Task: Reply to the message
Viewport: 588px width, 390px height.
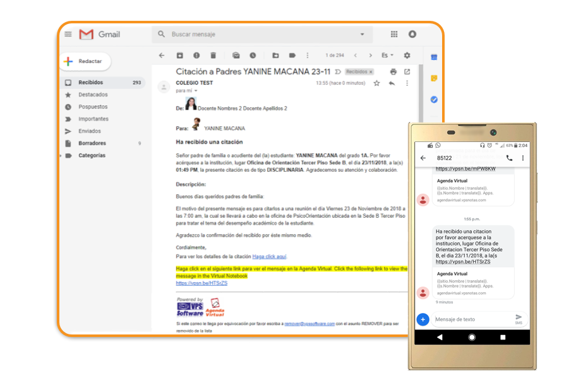Action: pyautogui.click(x=392, y=83)
